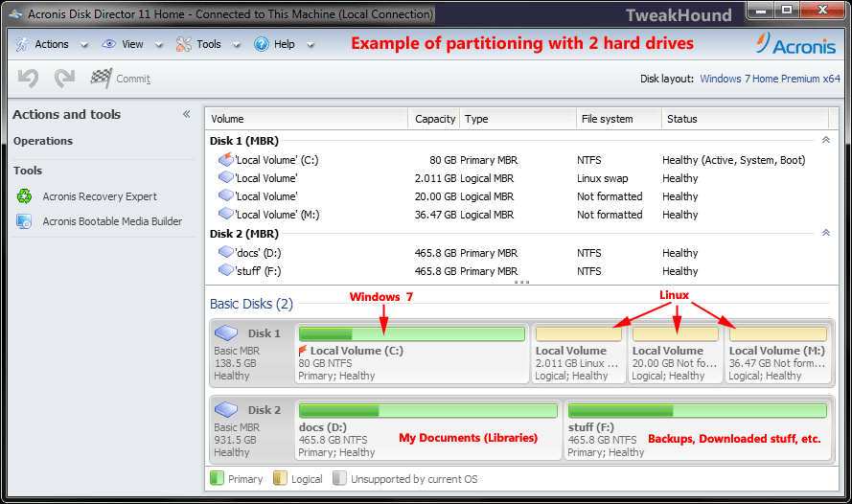
Task: Open the Actions dropdown arrow
Action: 84,45
